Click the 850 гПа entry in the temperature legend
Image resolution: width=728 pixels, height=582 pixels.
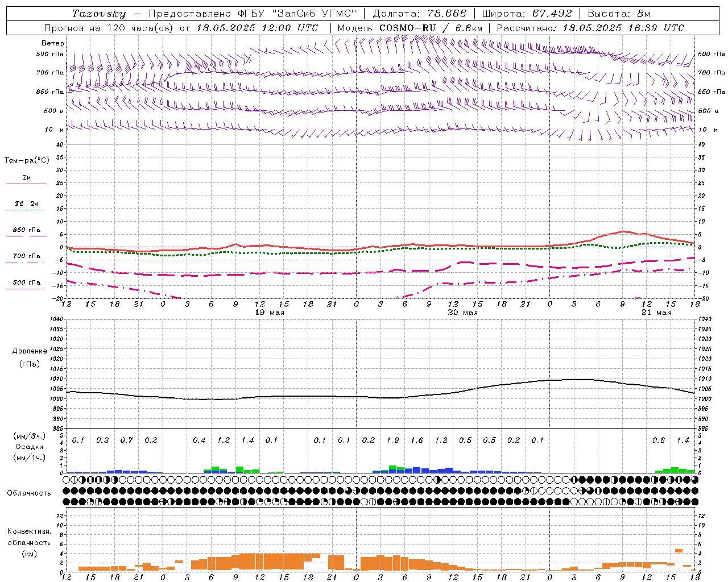click(26, 230)
